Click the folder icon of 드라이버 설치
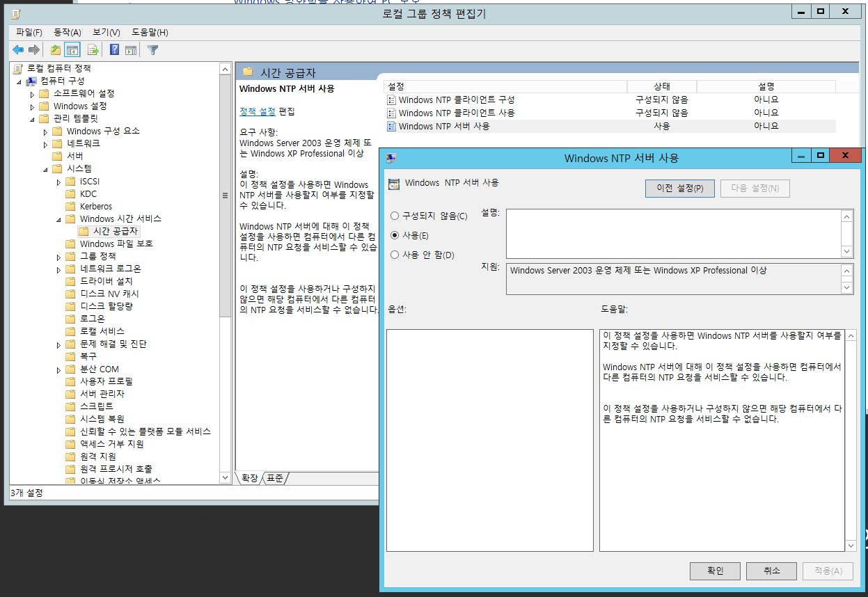This screenshot has width=868, height=597. pos(70,281)
